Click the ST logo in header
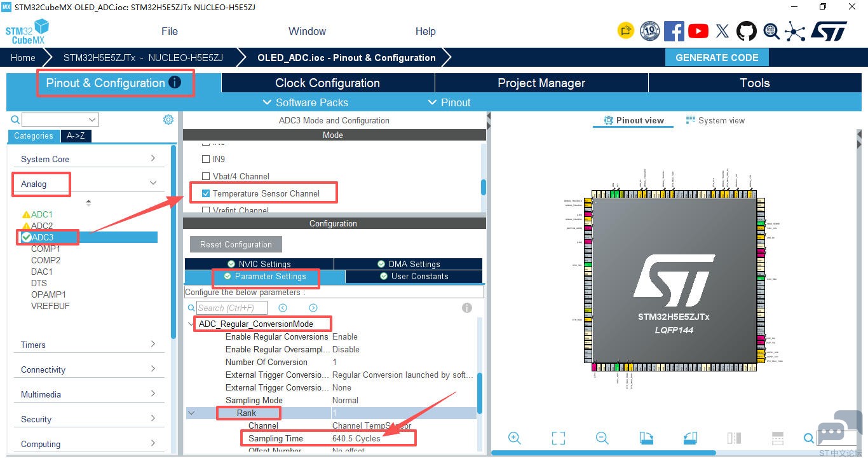The height and width of the screenshot is (463, 868). [x=829, y=31]
